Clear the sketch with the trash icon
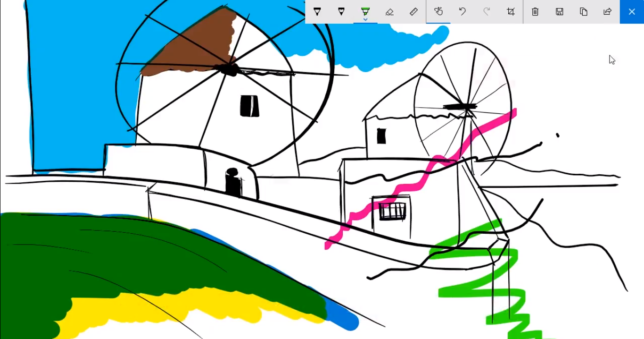644x339 pixels. coord(535,12)
